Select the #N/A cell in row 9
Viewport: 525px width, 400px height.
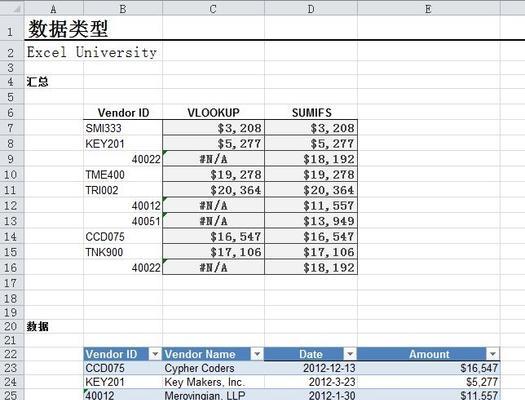tap(213, 159)
